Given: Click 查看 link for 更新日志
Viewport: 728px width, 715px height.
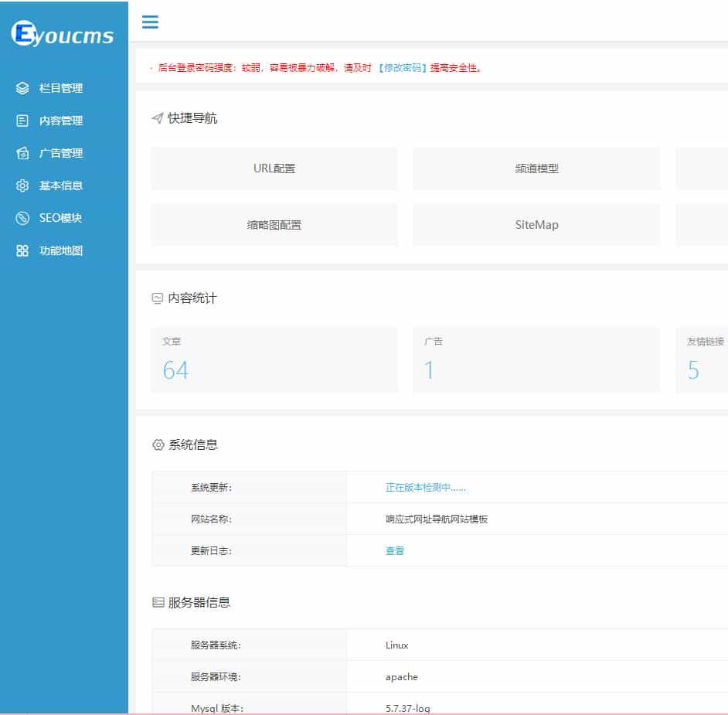Looking at the screenshot, I should coord(395,550).
